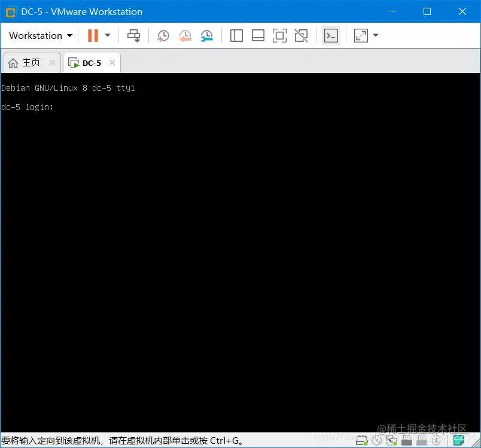481x448 pixels.
Task: Click the hard disk status icon
Action: [x=362, y=440]
